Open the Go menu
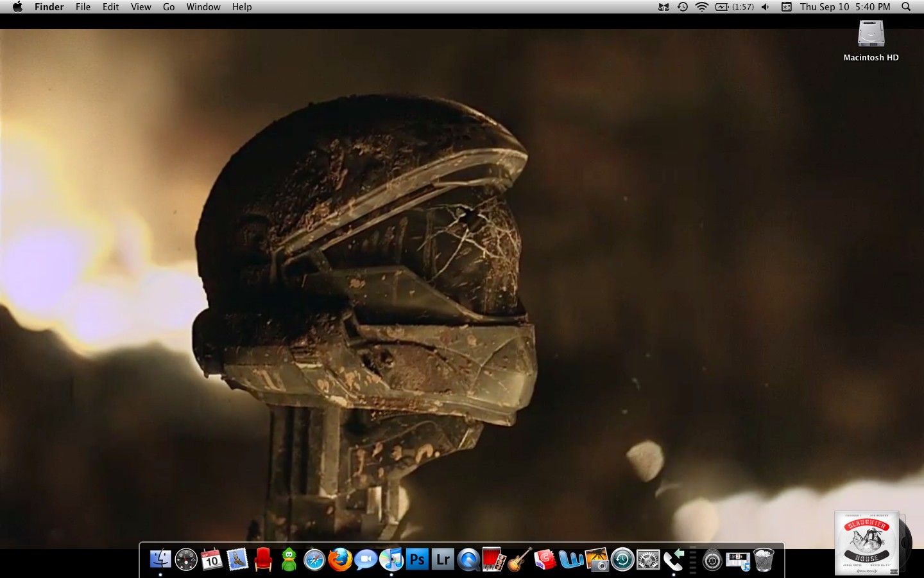Image resolution: width=924 pixels, height=578 pixels. (x=169, y=6)
